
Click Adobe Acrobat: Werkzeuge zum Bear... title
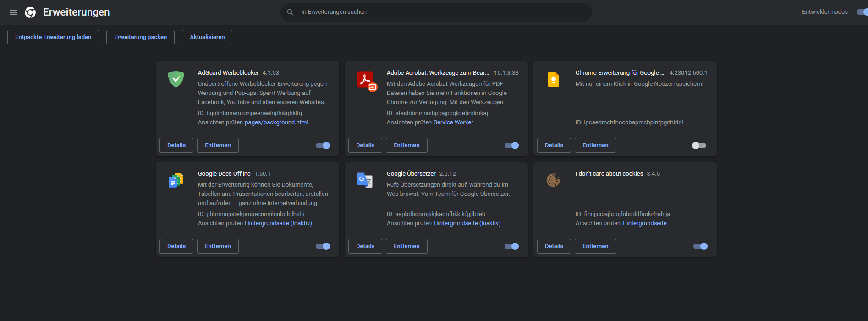[x=438, y=73]
